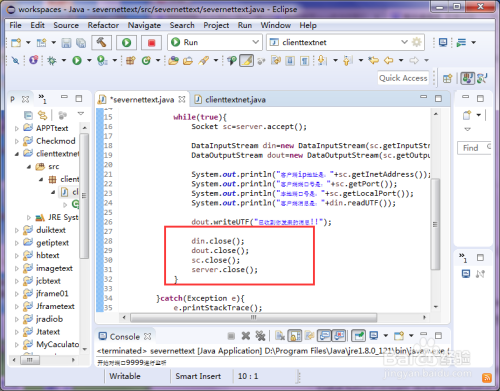Select the MyCaculato project
The image size is (500, 391).
coord(57,344)
